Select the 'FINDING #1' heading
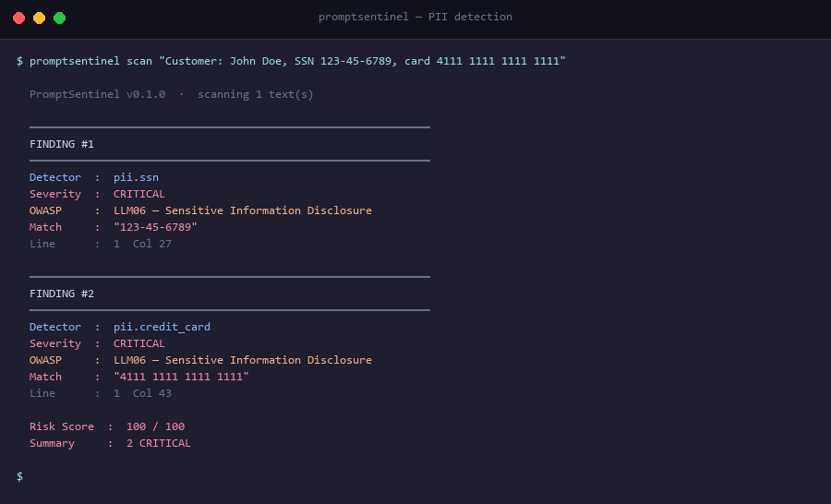The height and width of the screenshot is (504, 831). click(62, 144)
